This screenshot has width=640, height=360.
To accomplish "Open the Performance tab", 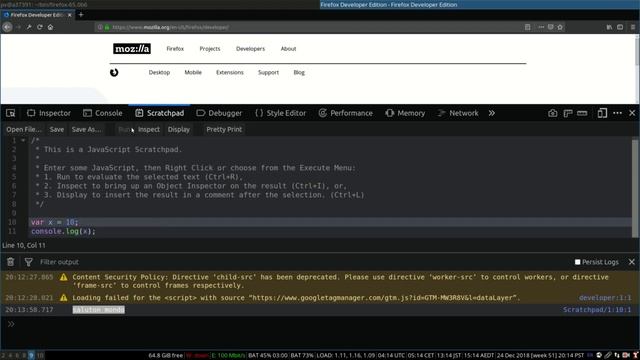I will (x=346, y=113).
